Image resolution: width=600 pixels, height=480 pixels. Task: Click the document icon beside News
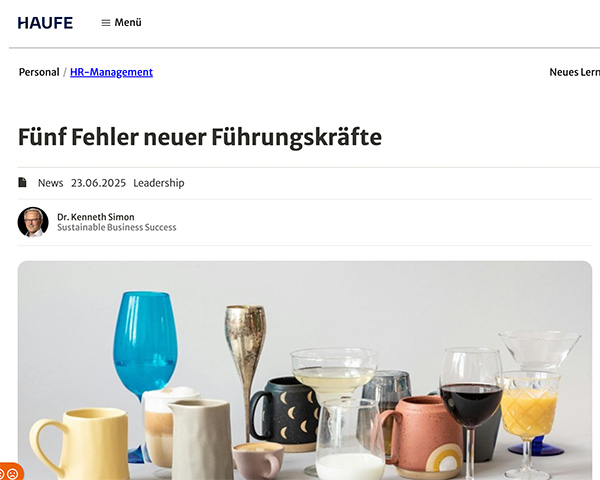(x=23, y=183)
